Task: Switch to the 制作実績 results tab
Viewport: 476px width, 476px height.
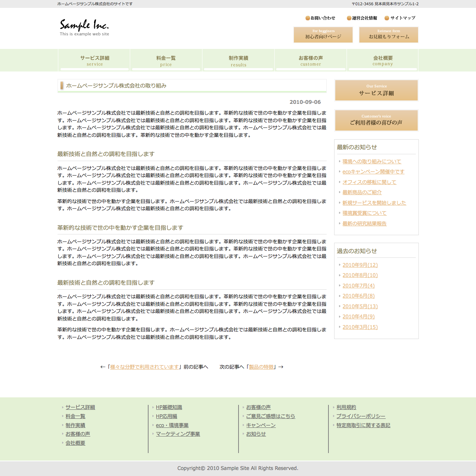Action: 239,60
